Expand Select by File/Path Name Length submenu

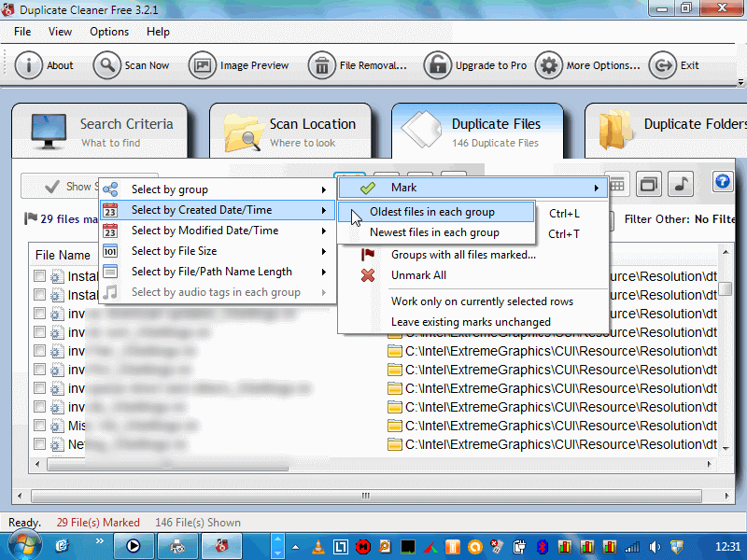click(x=211, y=272)
